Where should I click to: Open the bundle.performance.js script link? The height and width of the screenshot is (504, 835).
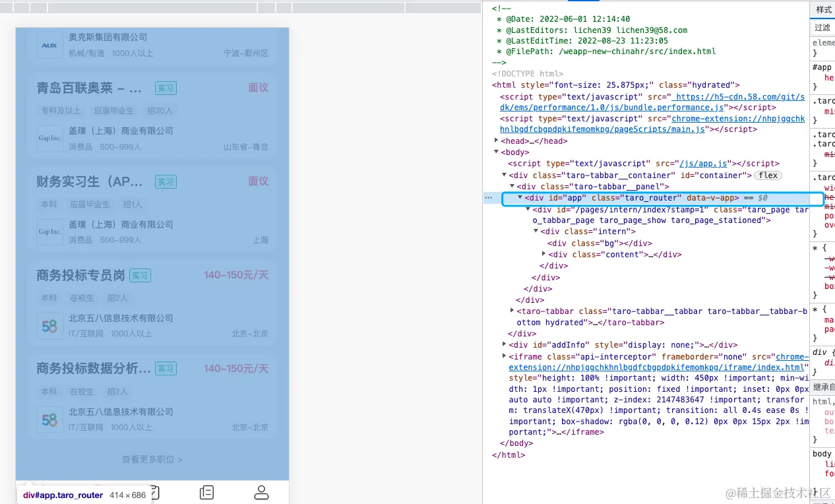652,102
